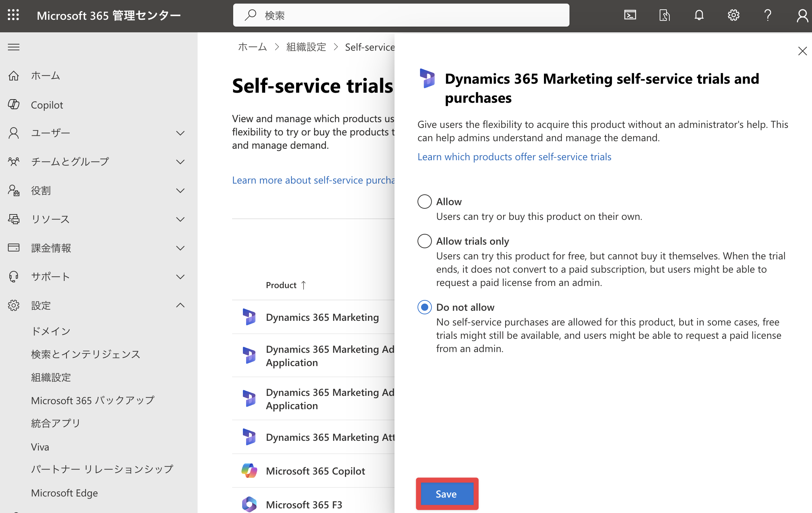The width and height of the screenshot is (812, 513).
Task: Click the チームとグループ people icon
Action: coord(14,162)
